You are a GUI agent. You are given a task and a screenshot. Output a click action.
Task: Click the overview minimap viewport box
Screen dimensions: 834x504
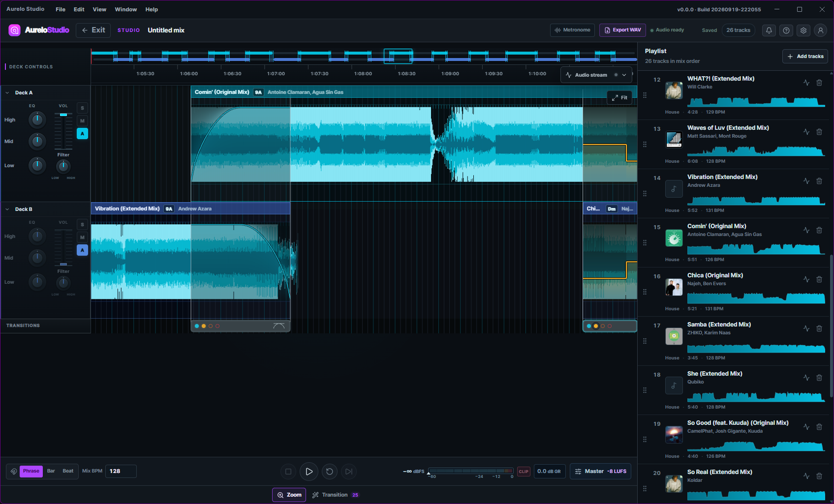(398, 56)
